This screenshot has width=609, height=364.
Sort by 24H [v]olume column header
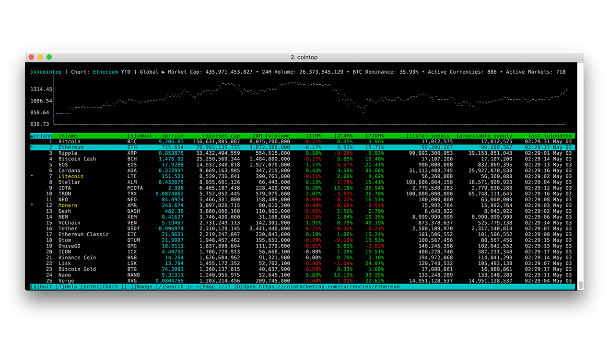(x=271, y=136)
